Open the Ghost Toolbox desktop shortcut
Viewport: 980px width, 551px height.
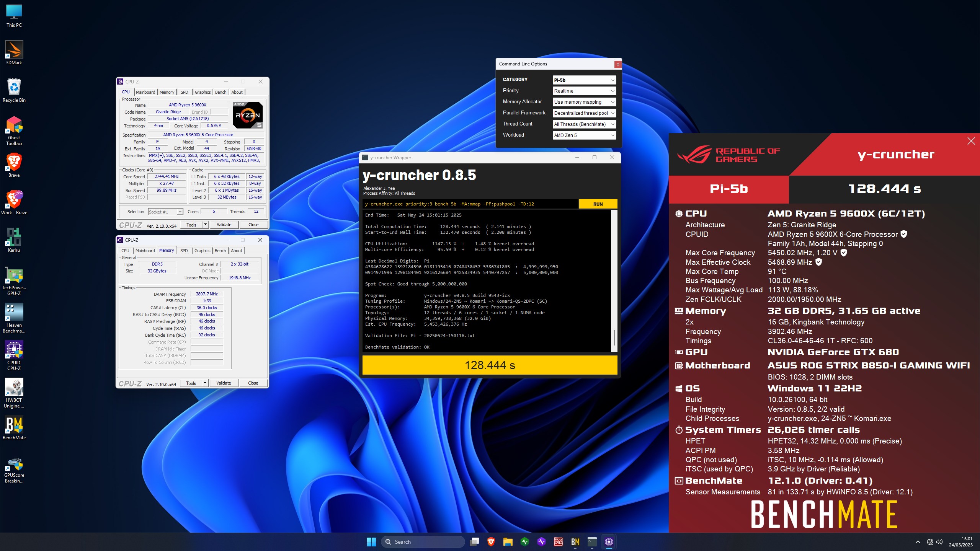tap(14, 130)
